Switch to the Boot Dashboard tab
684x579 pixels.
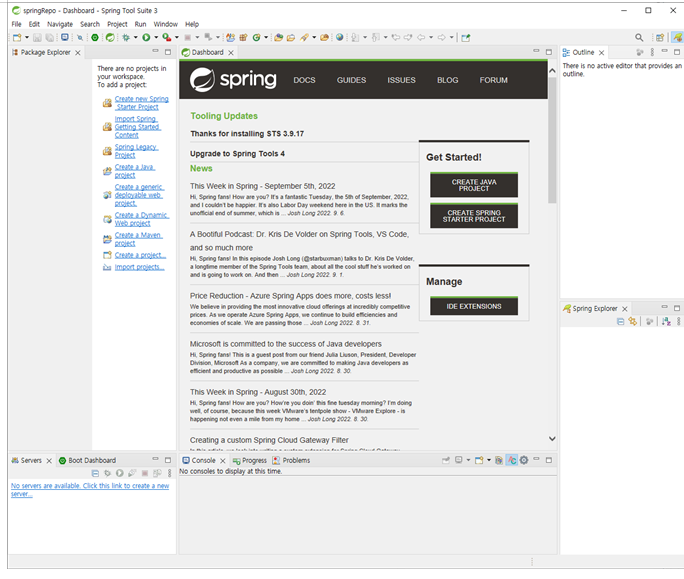coord(87,460)
